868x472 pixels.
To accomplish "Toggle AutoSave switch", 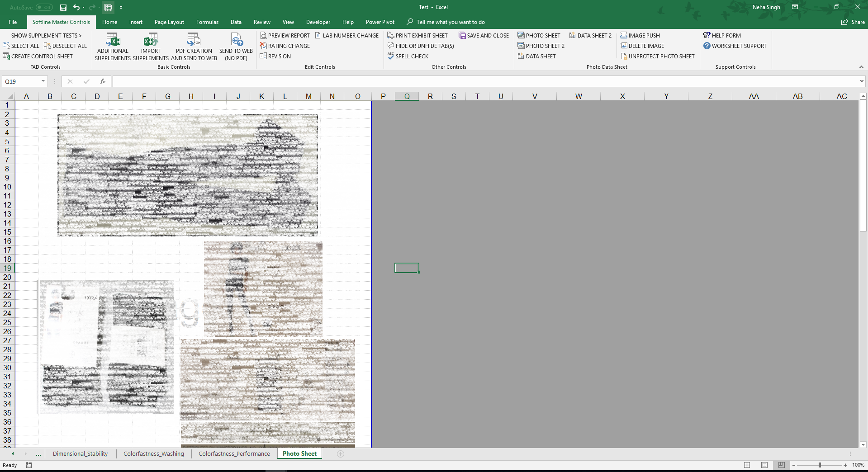I will click(x=44, y=7).
